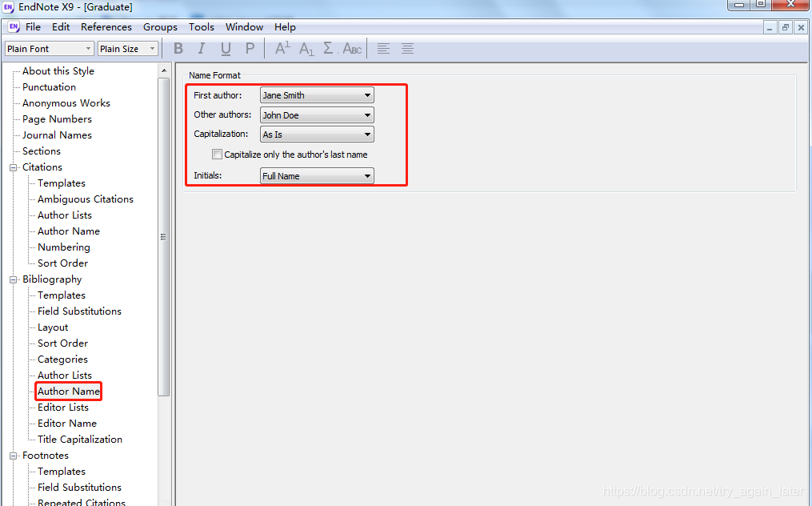Select Ambiguous Citations item

[86, 199]
